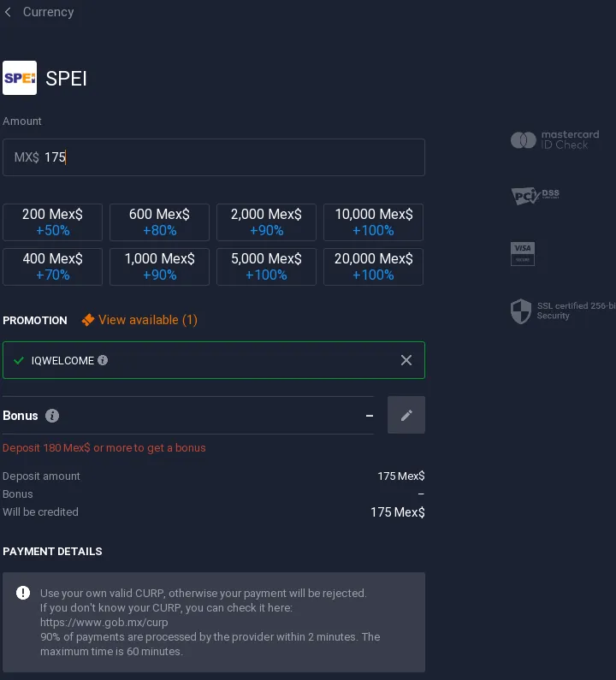Remove the IQWELCOME promo code
This screenshot has width=616, height=680.
406,360
